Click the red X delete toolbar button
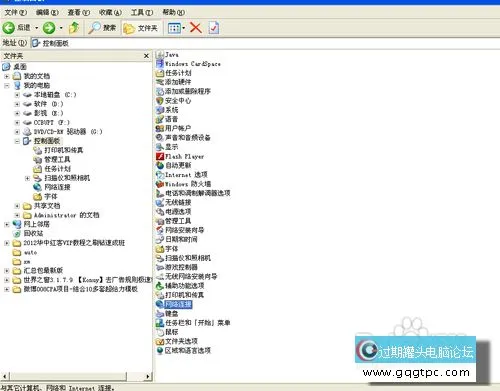The width and height of the screenshot is (500, 391). [196, 28]
